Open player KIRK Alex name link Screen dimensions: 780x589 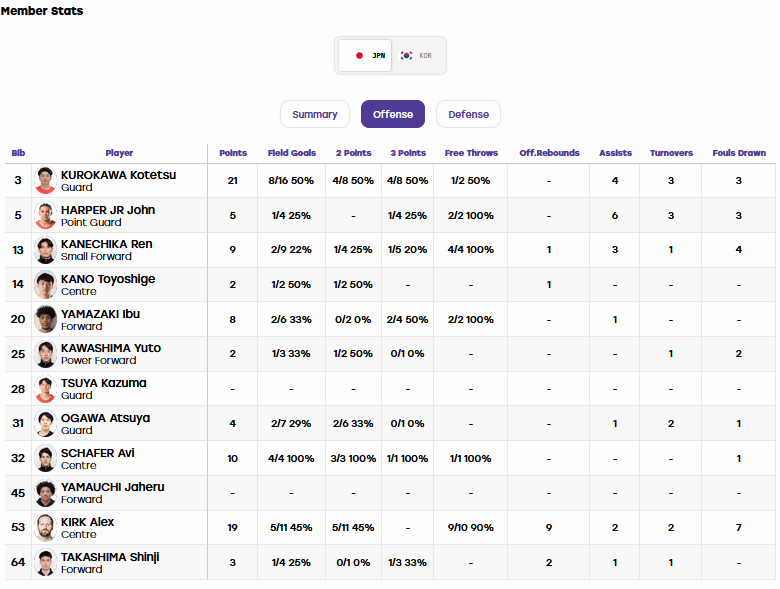tap(88, 521)
